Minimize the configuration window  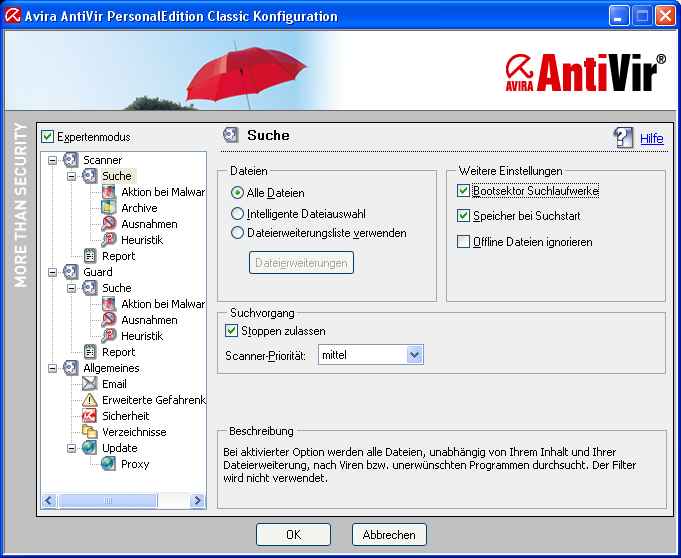pyautogui.click(x=619, y=16)
